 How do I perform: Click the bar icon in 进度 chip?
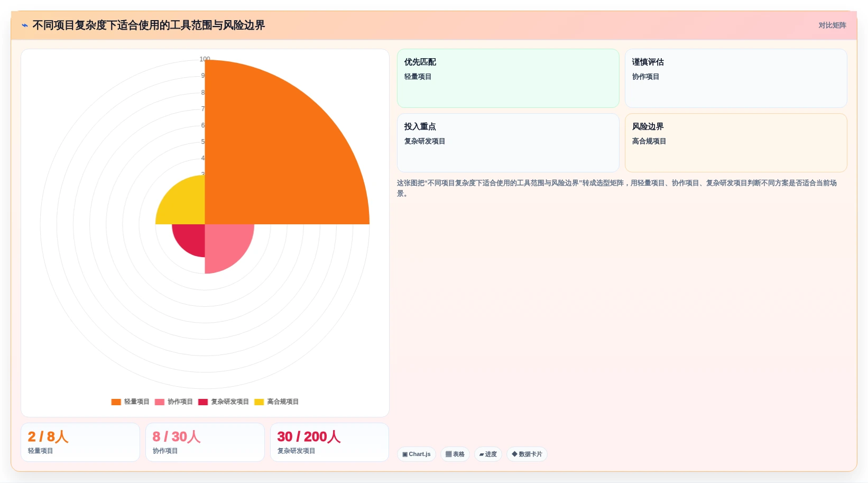pyautogui.click(x=482, y=454)
